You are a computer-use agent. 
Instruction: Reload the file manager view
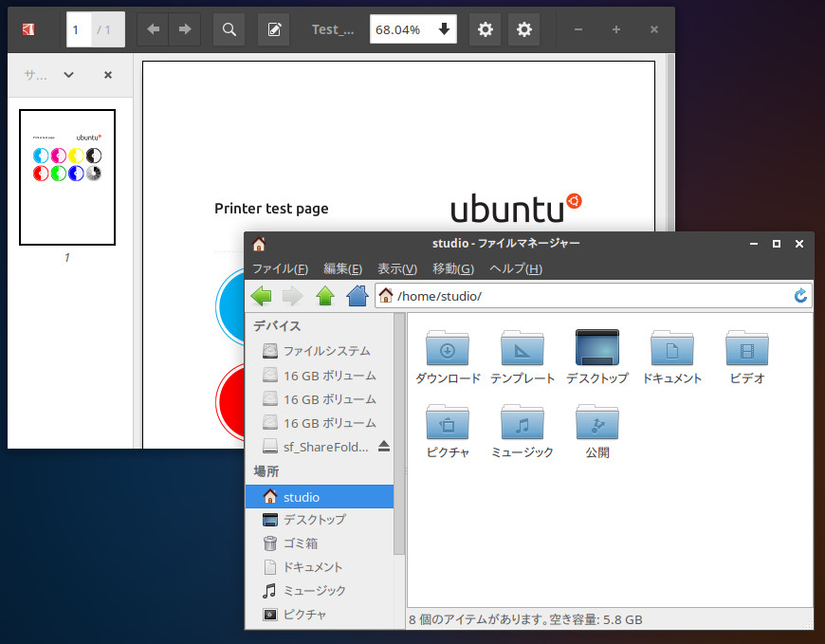tap(802, 295)
